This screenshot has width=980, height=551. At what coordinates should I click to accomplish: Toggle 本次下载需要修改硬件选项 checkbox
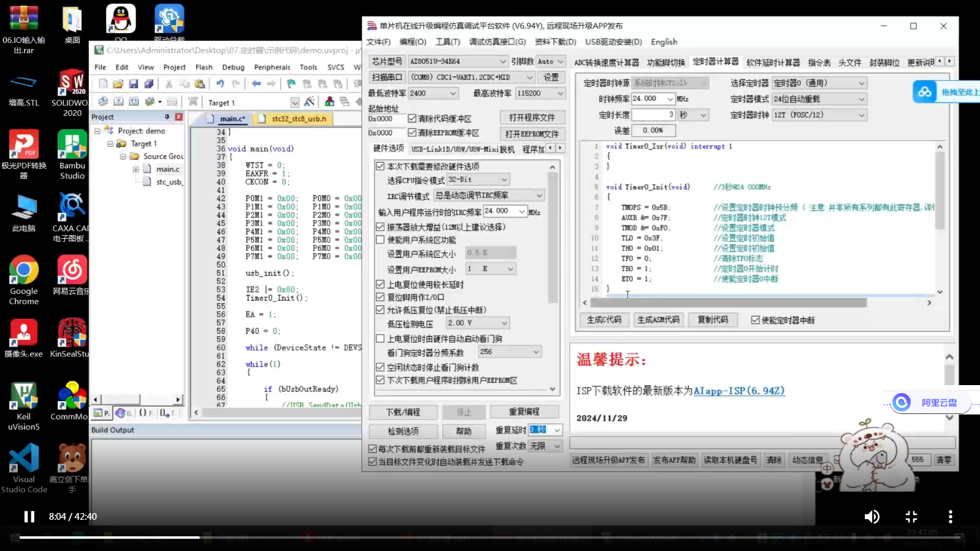pyautogui.click(x=380, y=167)
